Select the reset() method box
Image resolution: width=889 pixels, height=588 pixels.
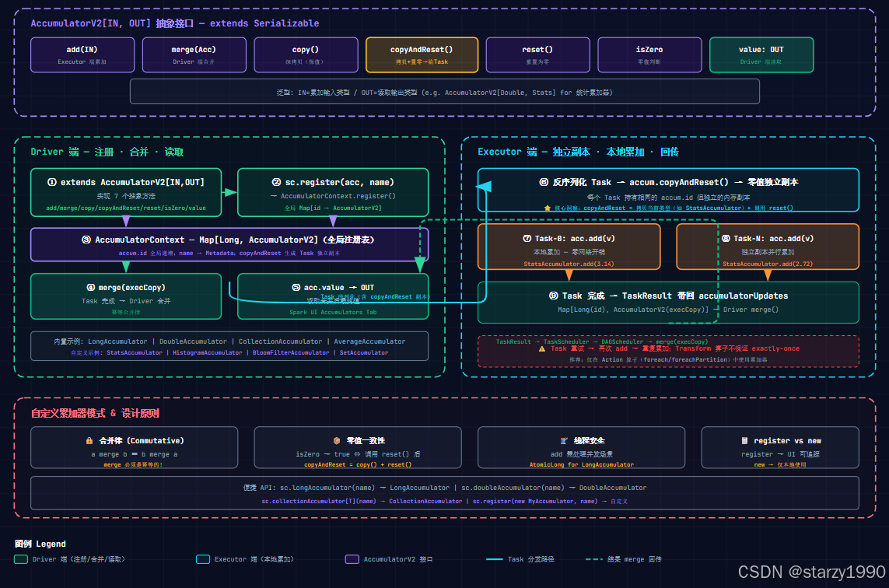coord(537,55)
